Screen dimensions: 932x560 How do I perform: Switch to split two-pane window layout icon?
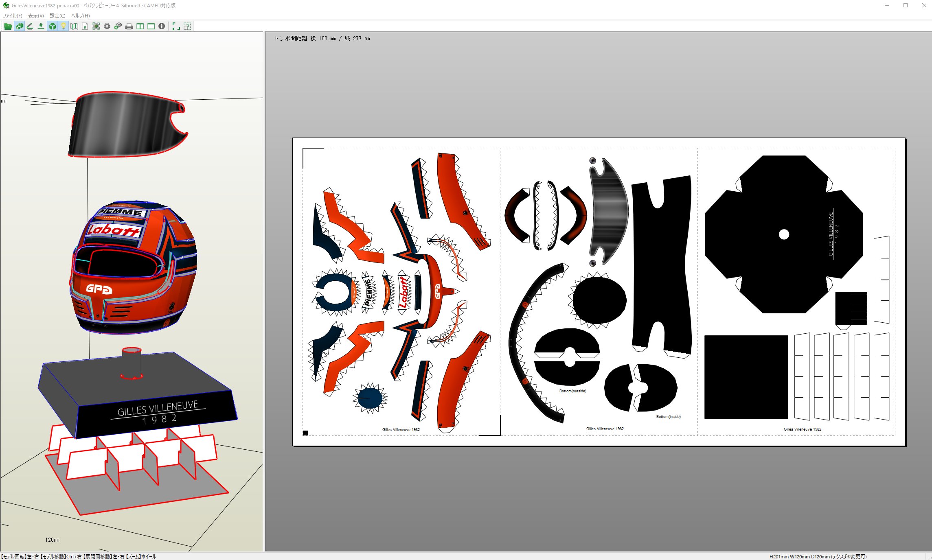tap(140, 26)
